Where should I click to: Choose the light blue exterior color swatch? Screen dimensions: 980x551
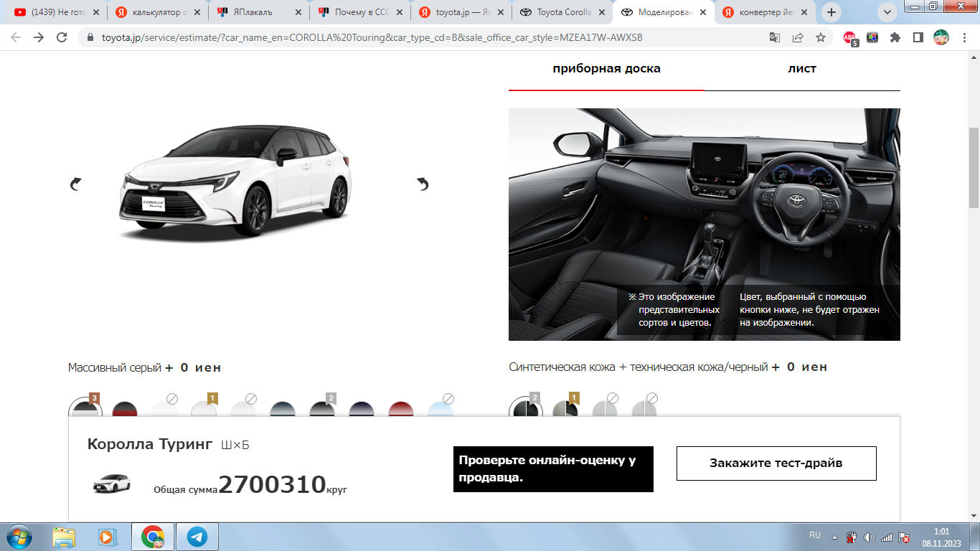point(440,409)
